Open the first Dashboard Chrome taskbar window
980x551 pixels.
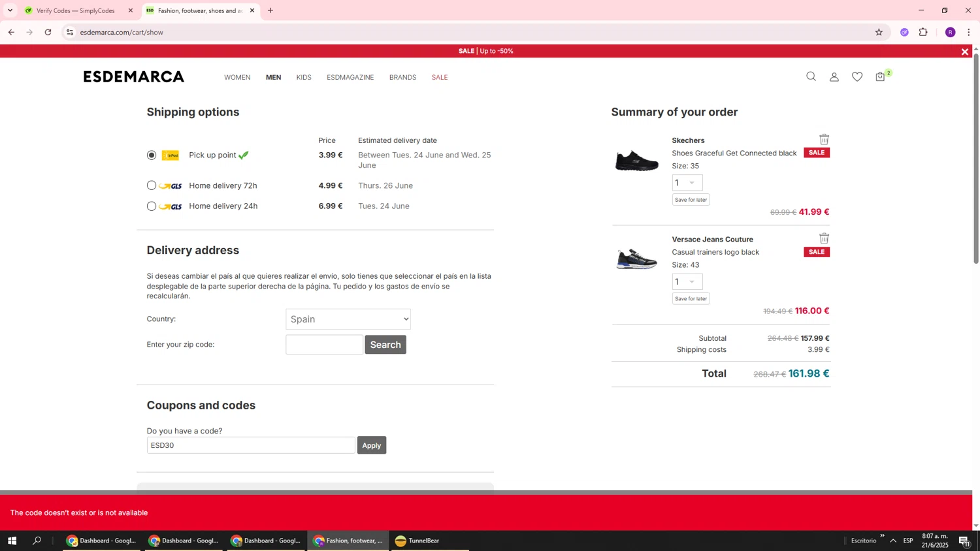pos(101,541)
